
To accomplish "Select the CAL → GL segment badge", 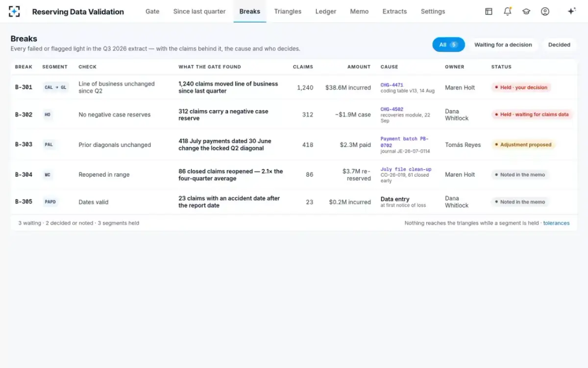I will 55,87.
